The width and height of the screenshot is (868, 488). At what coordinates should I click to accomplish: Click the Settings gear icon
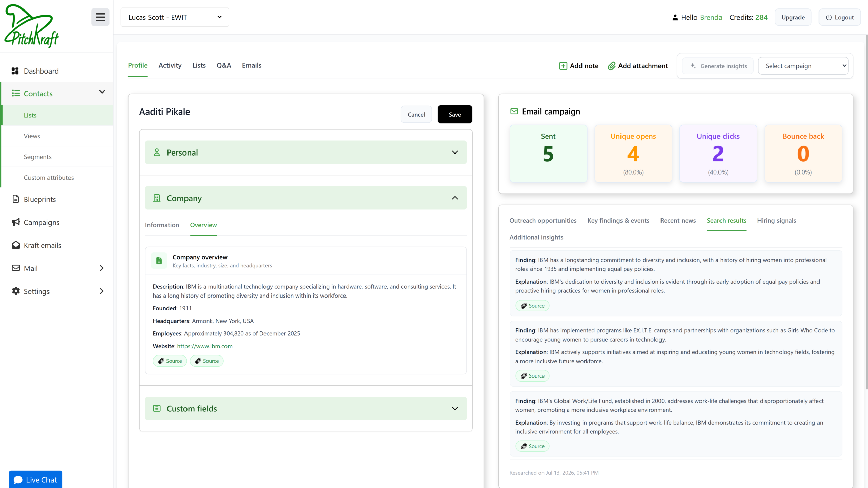click(16, 291)
